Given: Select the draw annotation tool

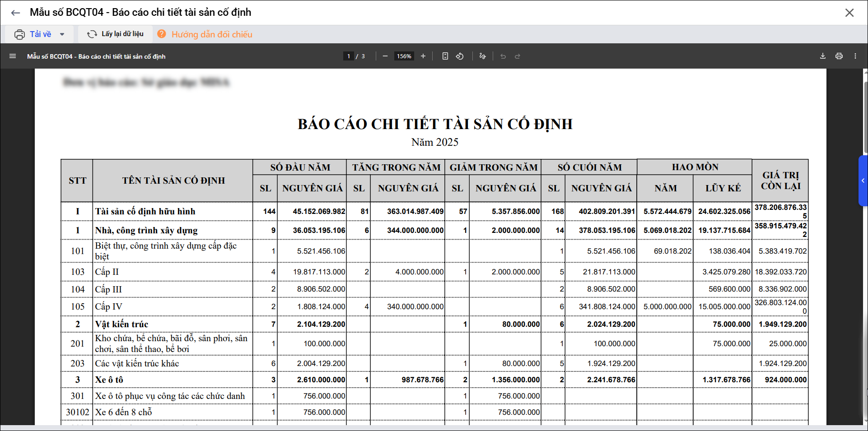Looking at the screenshot, I should click(482, 56).
